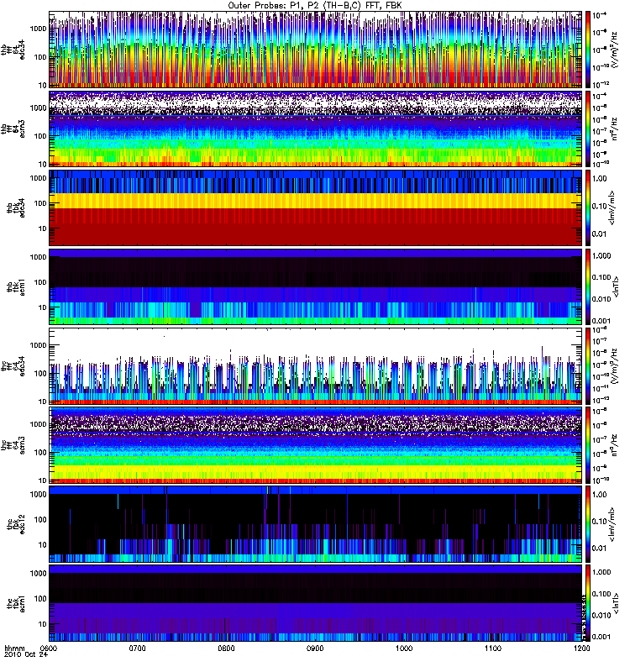
Task: Select the thb fff 64 edc34 spectrogram panel
Action: (316, 50)
